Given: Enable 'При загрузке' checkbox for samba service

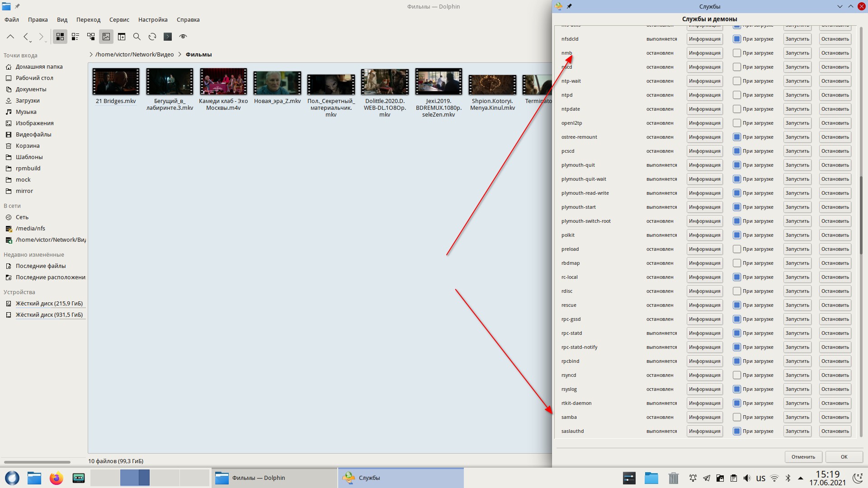Looking at the screenshot, I should pos(736,417).
